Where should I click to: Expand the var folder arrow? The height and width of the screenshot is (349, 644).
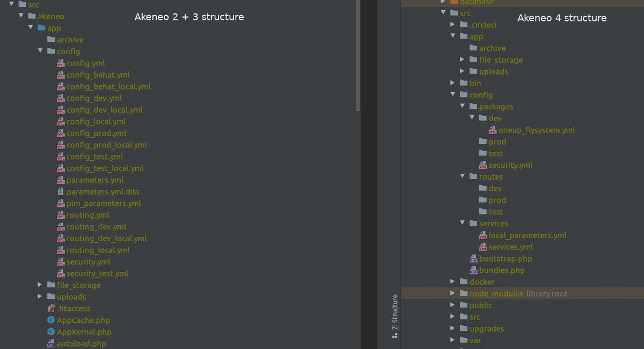click(x=453, y=340)
